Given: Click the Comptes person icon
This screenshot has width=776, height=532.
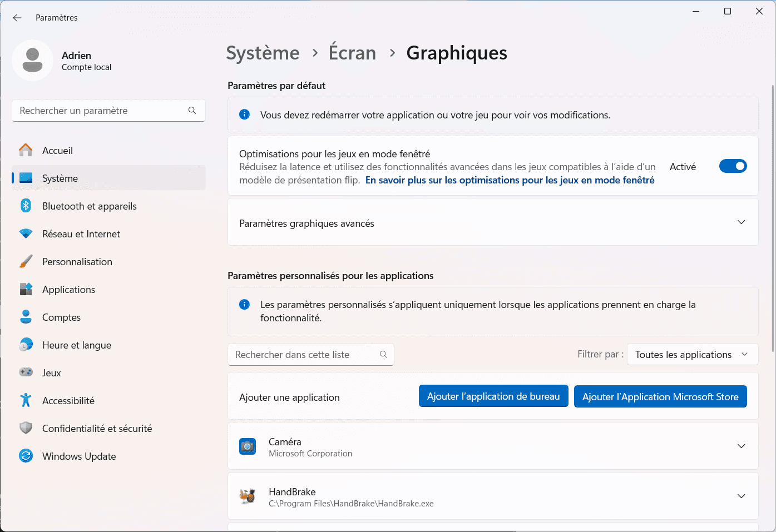Looking at the screenshot, I should (x=26, y=317).
